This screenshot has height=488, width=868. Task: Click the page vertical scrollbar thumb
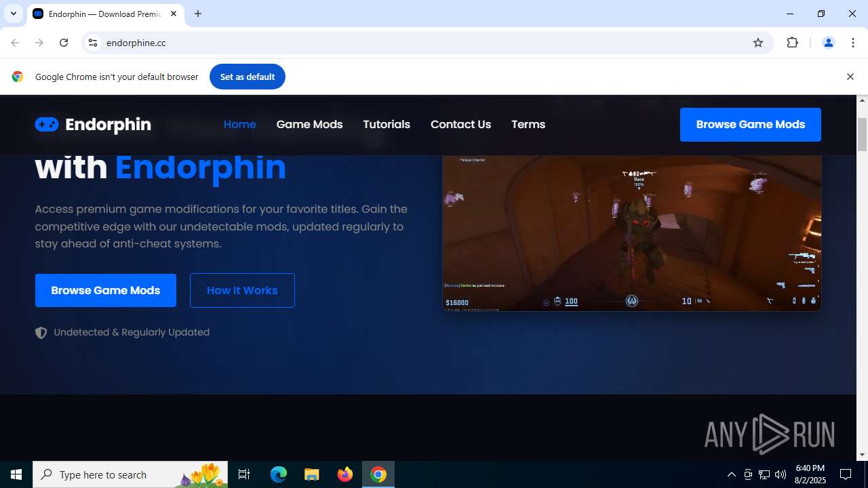(x=863, y=134)
